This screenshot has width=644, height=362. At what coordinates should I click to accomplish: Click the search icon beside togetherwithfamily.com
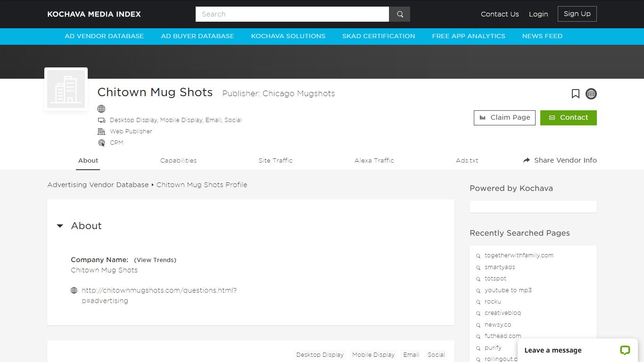coord(478,256)
